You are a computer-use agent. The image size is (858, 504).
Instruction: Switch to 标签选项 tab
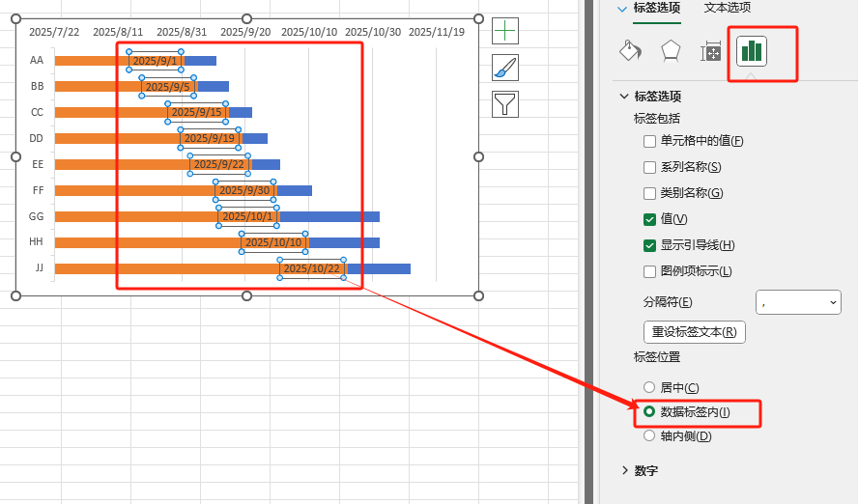[657, 8]
